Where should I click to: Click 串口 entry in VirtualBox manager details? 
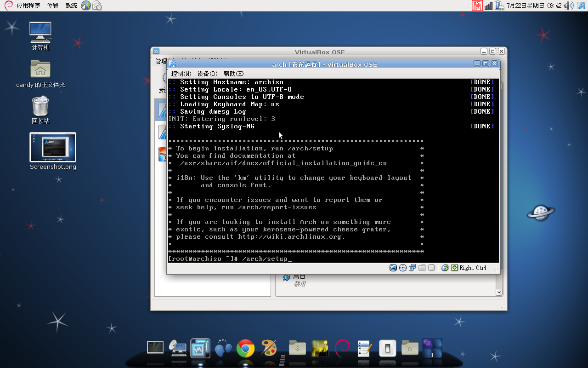point(300,276)
